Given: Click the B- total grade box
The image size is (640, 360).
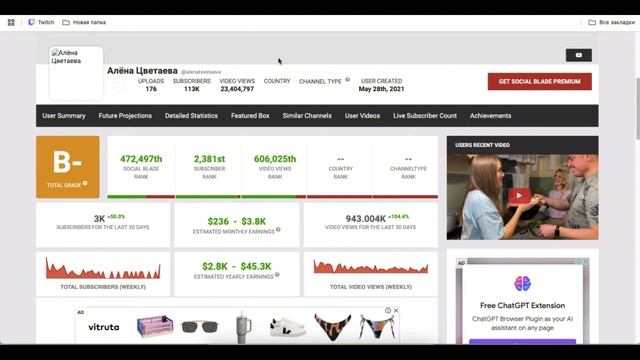Looking at the screenshot, I should (x=68, y=167).
